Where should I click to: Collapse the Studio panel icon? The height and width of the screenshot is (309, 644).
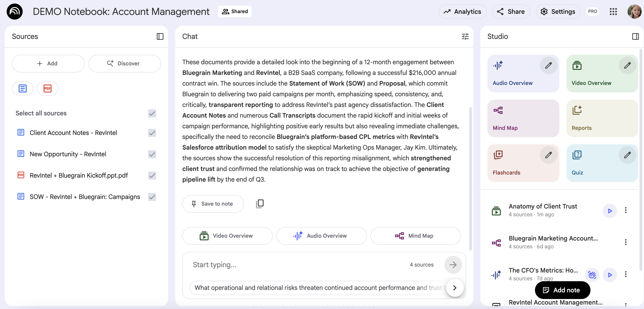[x=635, y=36]
